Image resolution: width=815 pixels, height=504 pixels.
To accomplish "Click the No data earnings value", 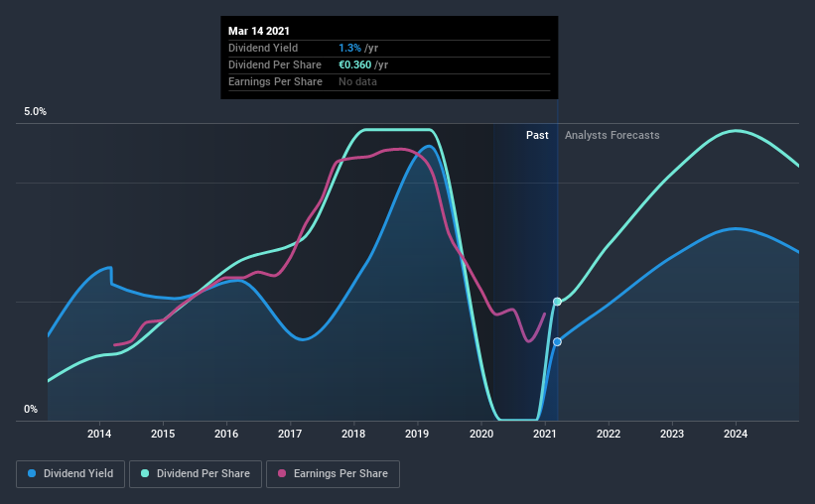I will [x=357, y=81].
